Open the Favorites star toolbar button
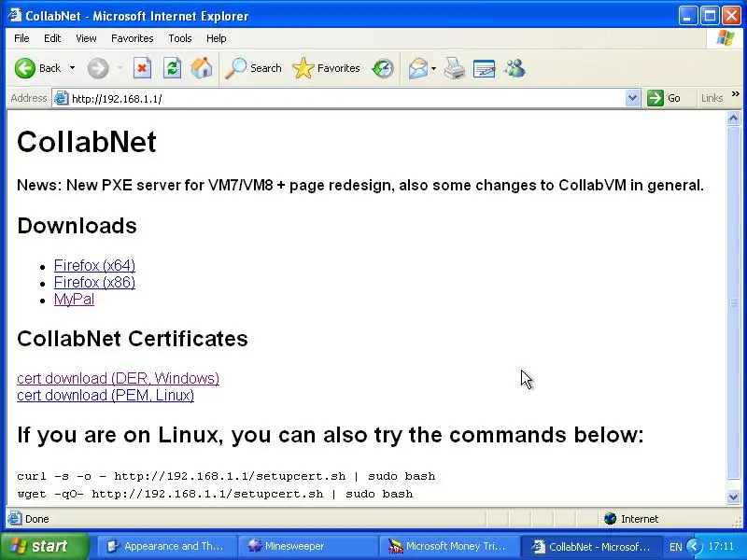The height and width of the screenshot is (560, 747). (326, 68)
